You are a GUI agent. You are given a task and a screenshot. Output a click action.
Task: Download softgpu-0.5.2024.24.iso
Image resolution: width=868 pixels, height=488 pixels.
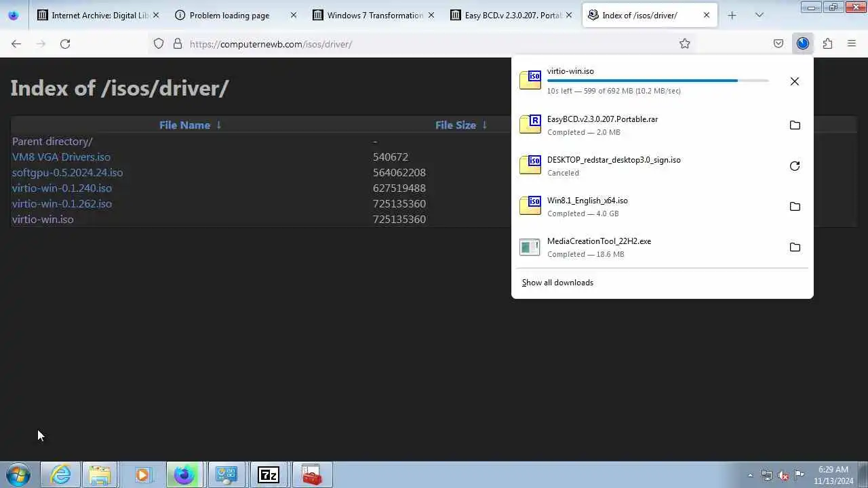pos(68,172)
